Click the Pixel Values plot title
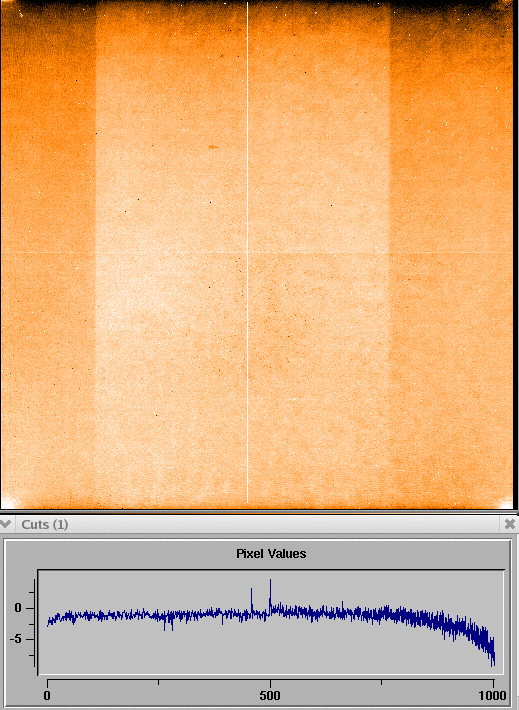 coord(271,553)
